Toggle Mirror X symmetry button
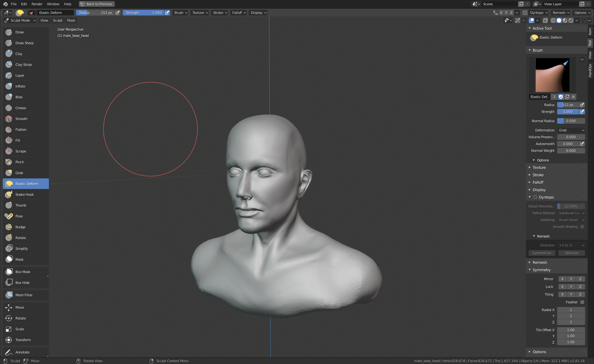The image size is (594, 364). click(562, 279)
